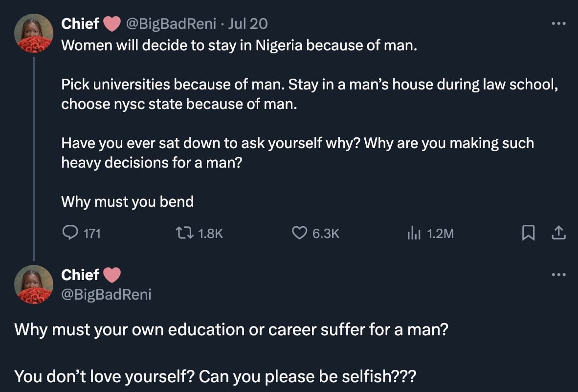Screen dimensions: 578x392
Task: Click the "Why must you bend" text line
Action: click(x=127, y=201)
